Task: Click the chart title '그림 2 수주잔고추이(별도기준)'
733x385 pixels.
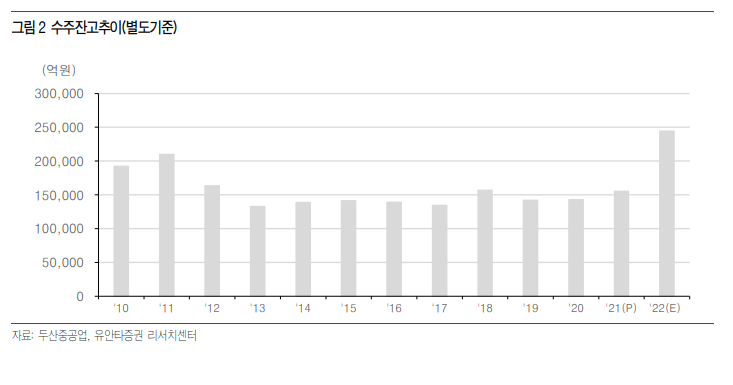Action: tap(94, 28)
